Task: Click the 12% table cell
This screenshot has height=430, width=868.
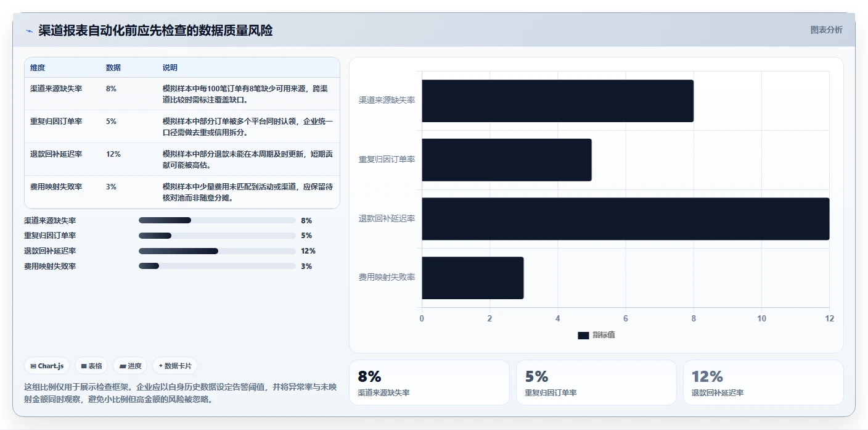Action: (x=113, y=154)
